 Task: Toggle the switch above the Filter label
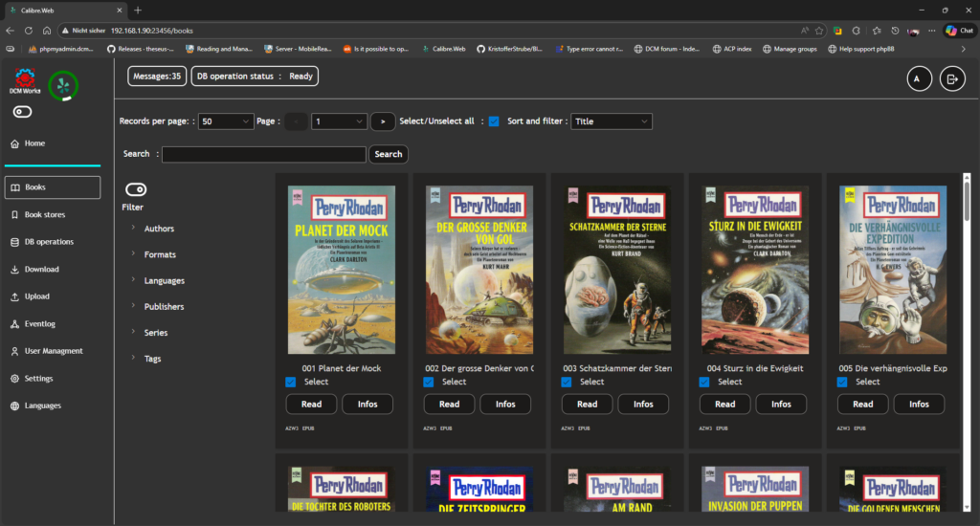136,189
